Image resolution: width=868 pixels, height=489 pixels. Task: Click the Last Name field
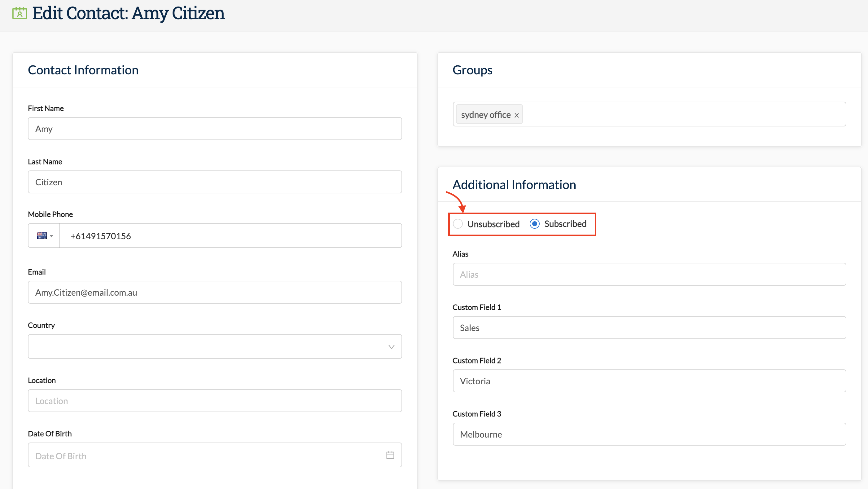[x=215, y=182]
